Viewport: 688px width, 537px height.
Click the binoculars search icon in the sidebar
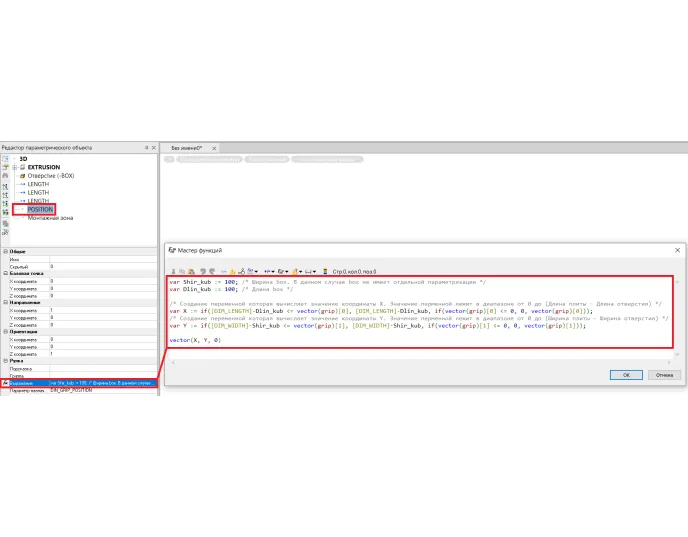5,175
